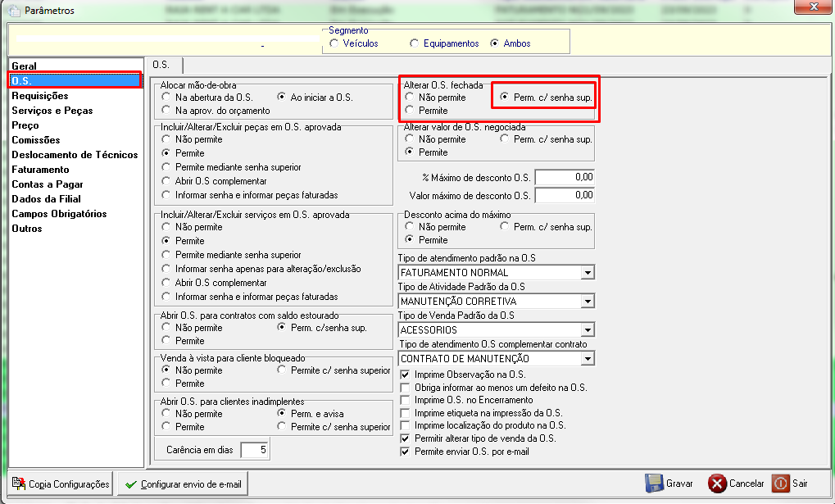Viewport: 835px width, 504px height.
Task: Select the O.S. sidebar entry
Action: [75, 80]
